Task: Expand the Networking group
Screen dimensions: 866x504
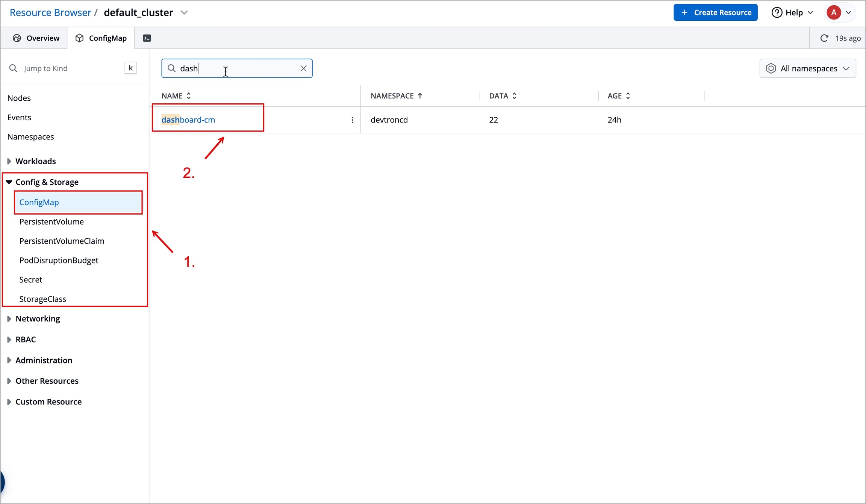Action: tap(9, 319)
